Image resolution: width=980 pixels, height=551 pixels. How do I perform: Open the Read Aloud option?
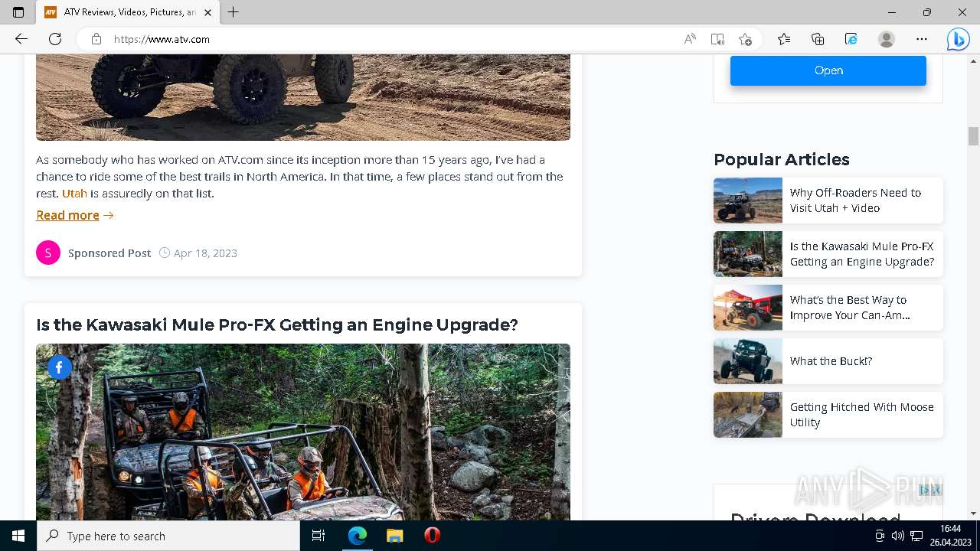pyautogui.click(x=690, y=39)
